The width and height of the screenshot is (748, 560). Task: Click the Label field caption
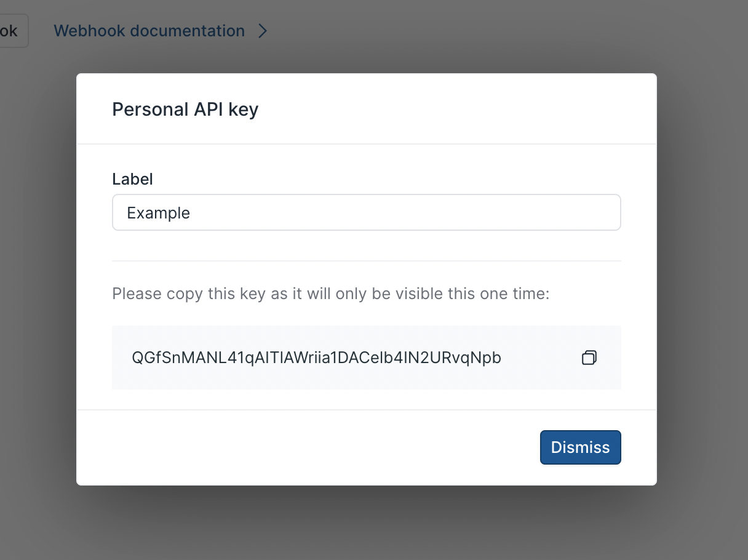click(132, 179)
